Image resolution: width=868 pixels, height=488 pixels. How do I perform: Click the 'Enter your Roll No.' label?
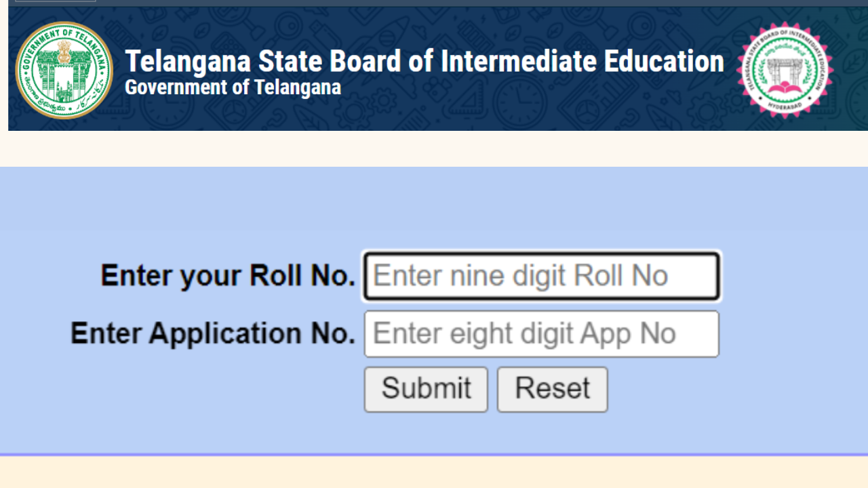[x=228, y=276]
